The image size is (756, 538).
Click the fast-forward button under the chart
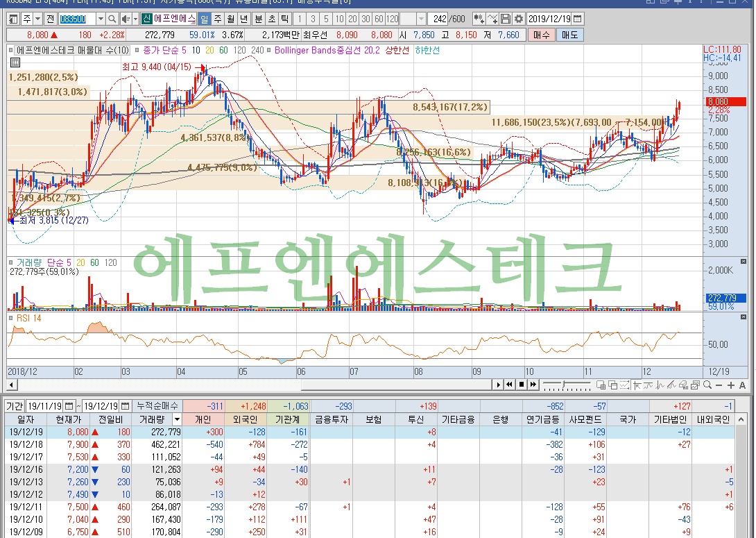pyautogui.click(x=533, y=385)
